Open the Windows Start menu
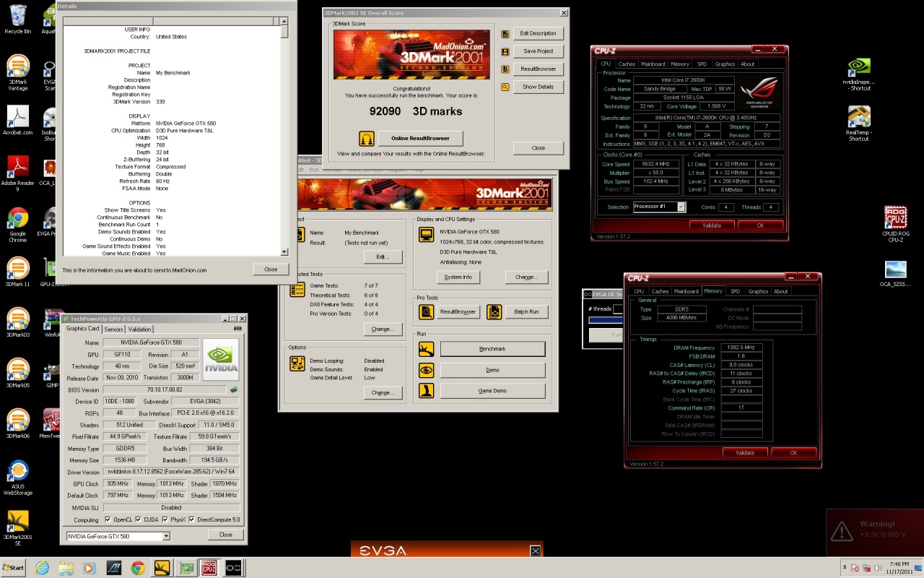Screen dimensions: 924x578 click(13, 568)
